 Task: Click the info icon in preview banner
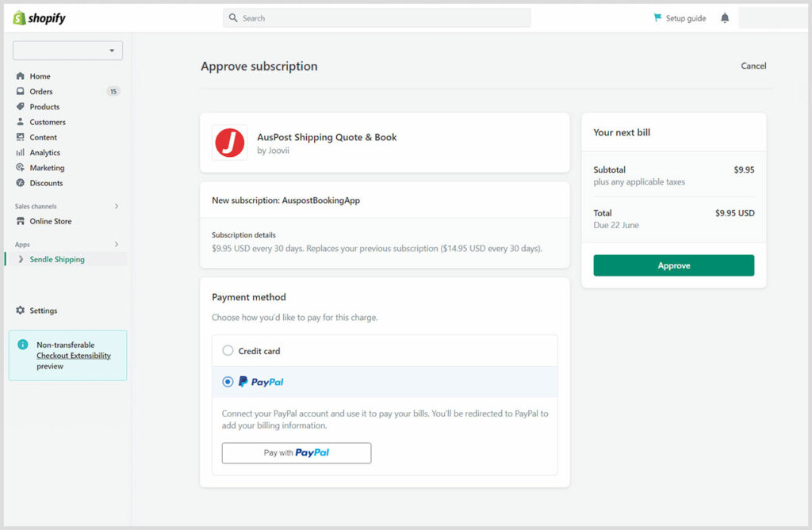[23, 345]
